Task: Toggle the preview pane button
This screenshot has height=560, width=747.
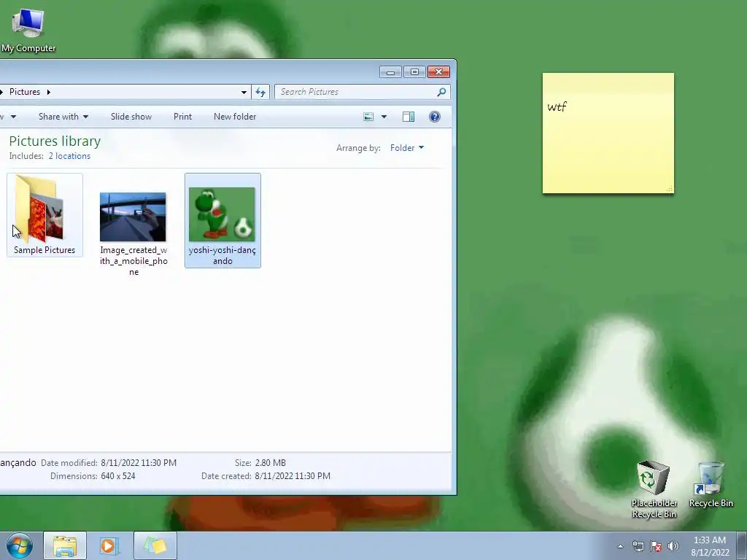Action: [x=409, y=117]
